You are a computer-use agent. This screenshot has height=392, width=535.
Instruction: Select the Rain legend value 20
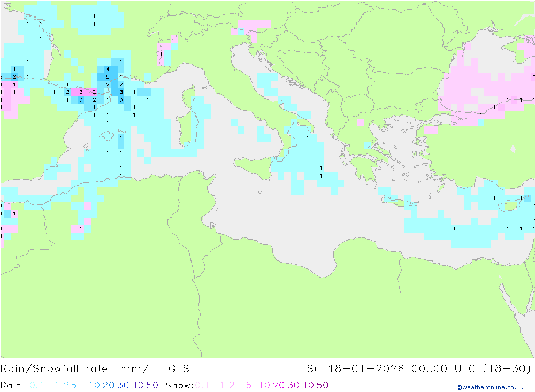109,385
